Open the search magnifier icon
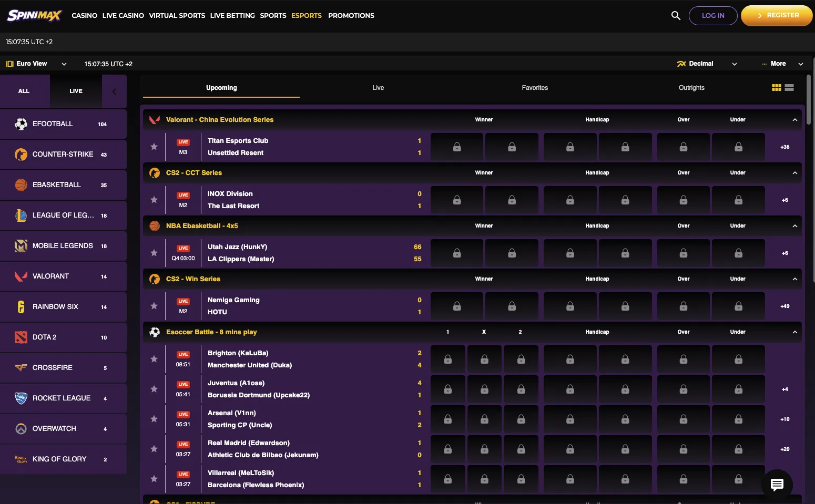815x504 pixels. pyautogui.click(x=676, y=16)
